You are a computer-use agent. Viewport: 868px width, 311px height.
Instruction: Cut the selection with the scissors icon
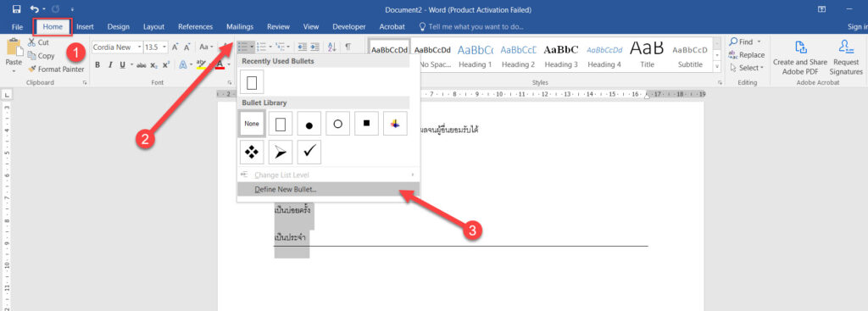(32, 42)
